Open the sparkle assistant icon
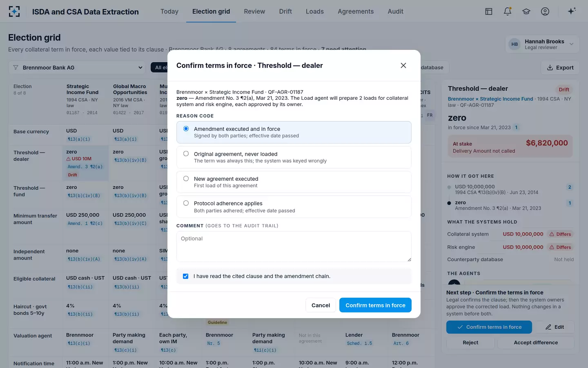The width and height of the screenshot is (588, 368). pos(572,11)
